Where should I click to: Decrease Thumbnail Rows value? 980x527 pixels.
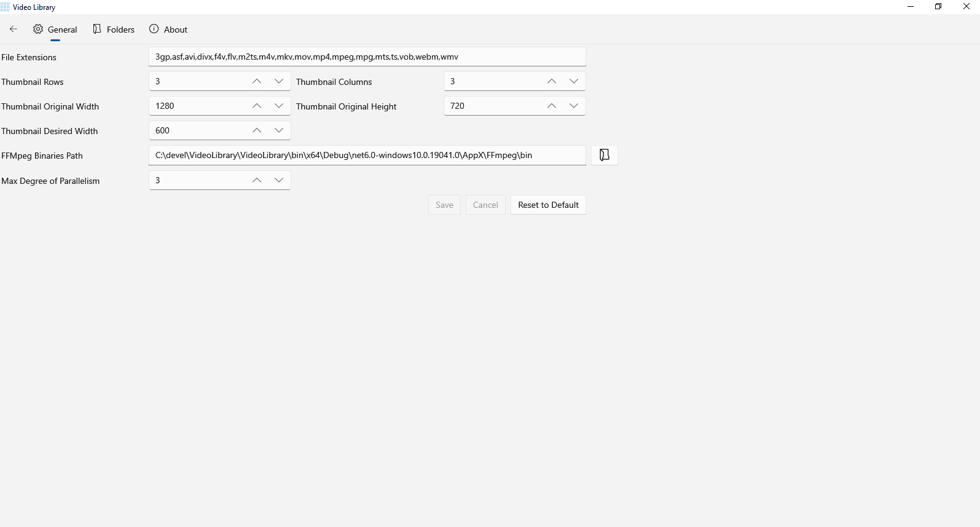pos(279,81)
